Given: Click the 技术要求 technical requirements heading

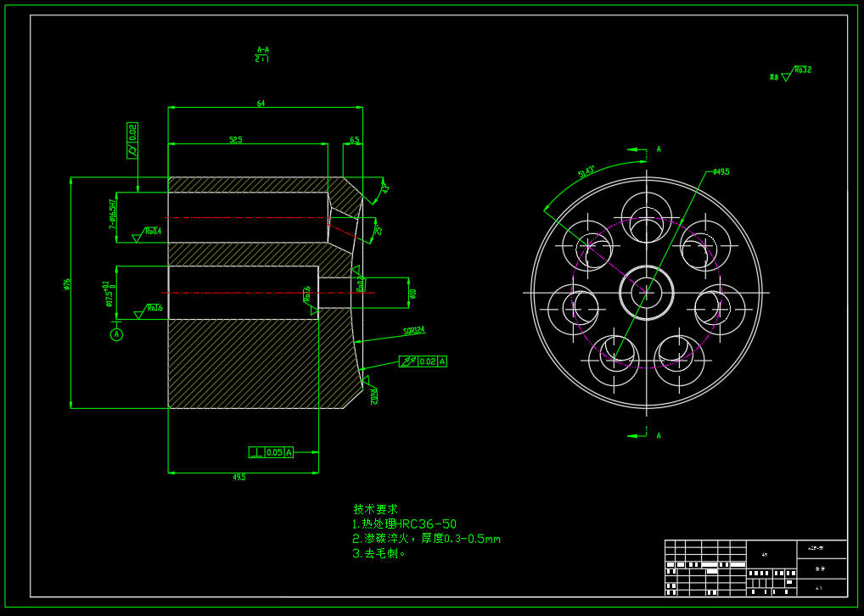Looking at the screenshot, I should click(373, 510).
